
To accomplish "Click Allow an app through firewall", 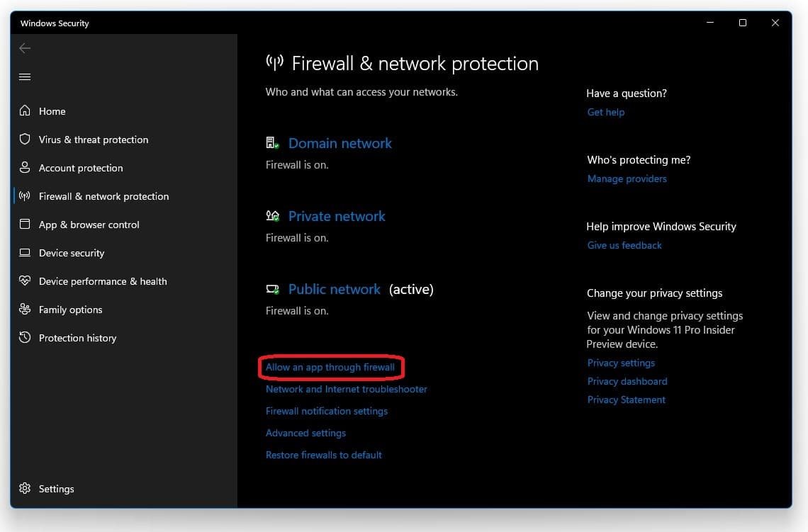I will 330,367.
